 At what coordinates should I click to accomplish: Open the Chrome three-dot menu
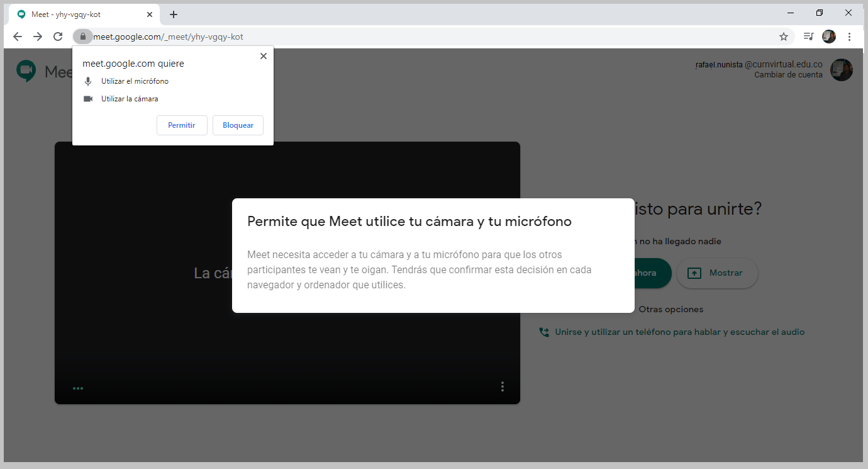[x=849, y=37]
